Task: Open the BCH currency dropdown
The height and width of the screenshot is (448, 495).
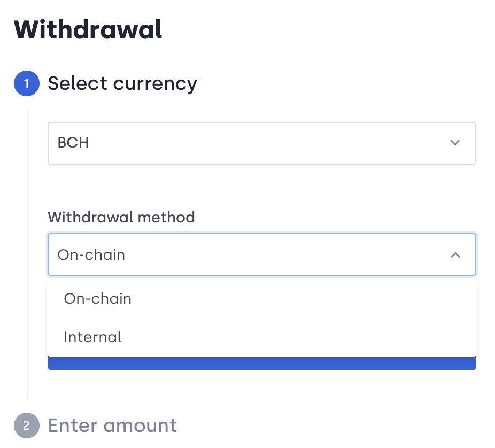Action: pos(261,143)
